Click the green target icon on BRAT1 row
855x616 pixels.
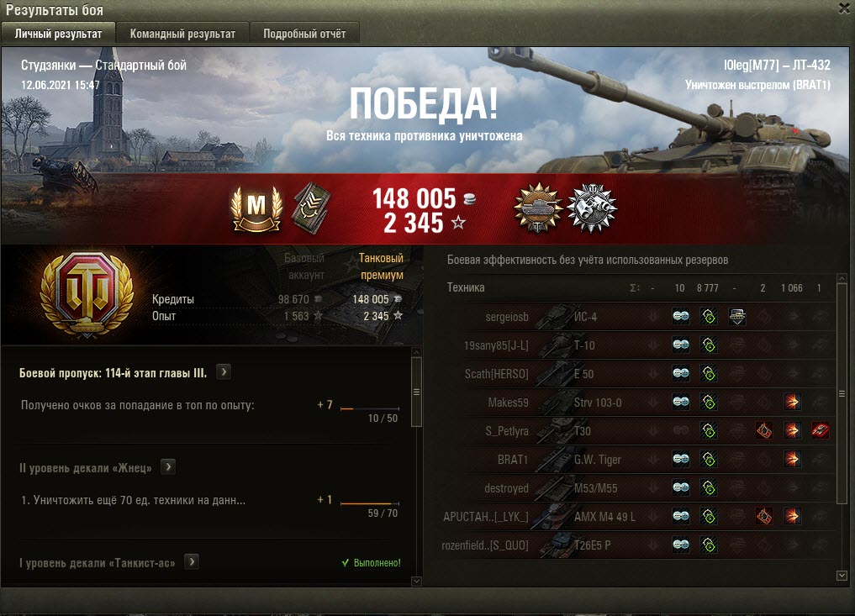(x=709, y=460)
